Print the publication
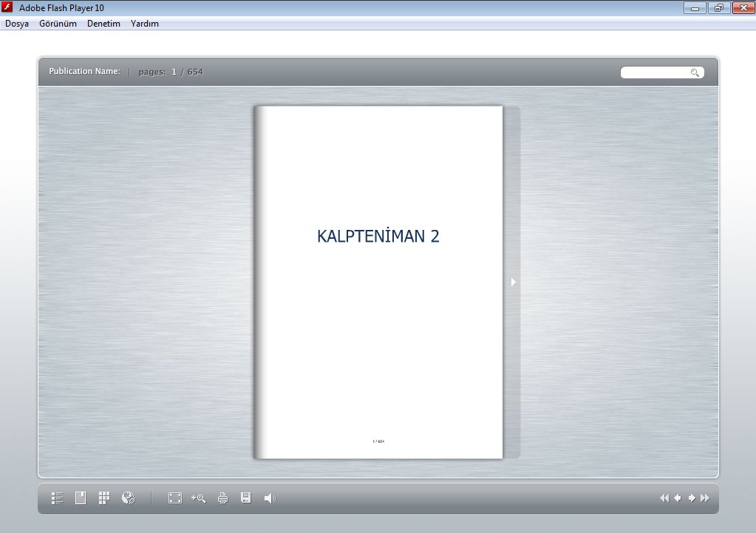Screen dimensions: 756x533 [222, 498]
